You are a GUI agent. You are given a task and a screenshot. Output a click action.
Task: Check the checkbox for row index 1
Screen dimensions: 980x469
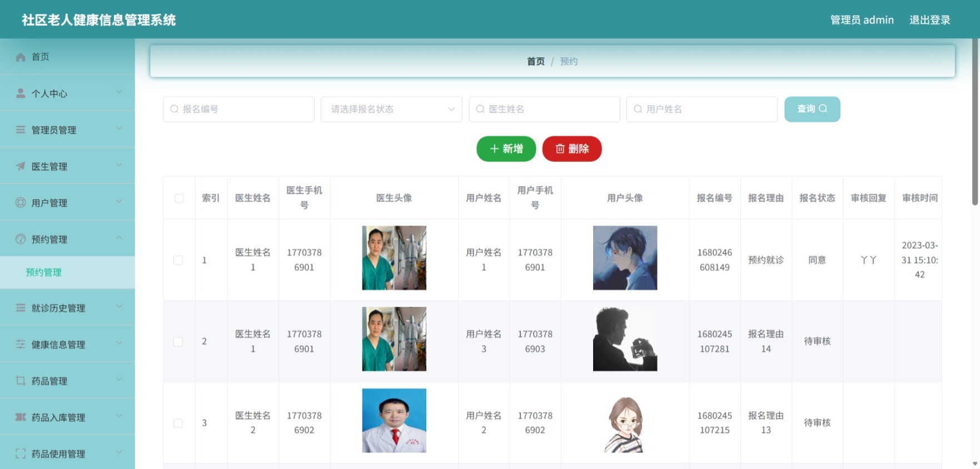178,260
